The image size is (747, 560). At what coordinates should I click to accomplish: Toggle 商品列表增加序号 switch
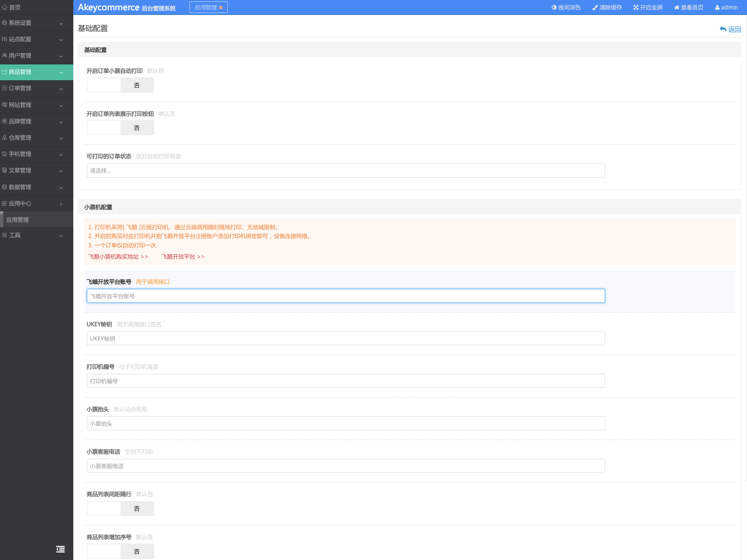click(x=120, y=551)
